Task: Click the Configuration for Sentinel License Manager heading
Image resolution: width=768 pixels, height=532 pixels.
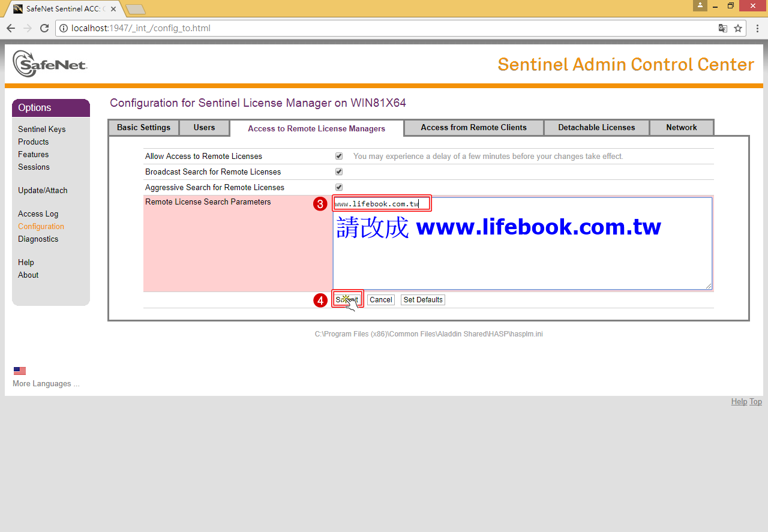Action: coord(258,103)
